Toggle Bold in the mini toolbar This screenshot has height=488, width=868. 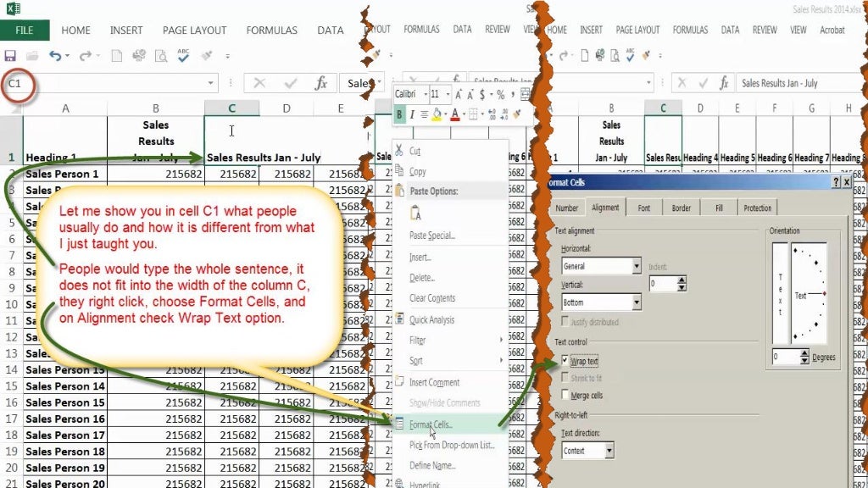pyautogui.click(x=399, y=114)
